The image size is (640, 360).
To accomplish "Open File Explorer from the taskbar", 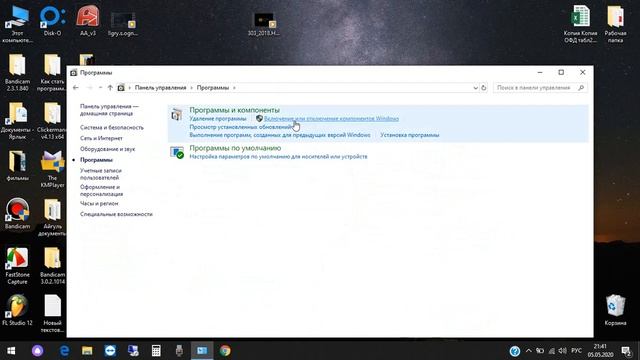I will point(87,351).
